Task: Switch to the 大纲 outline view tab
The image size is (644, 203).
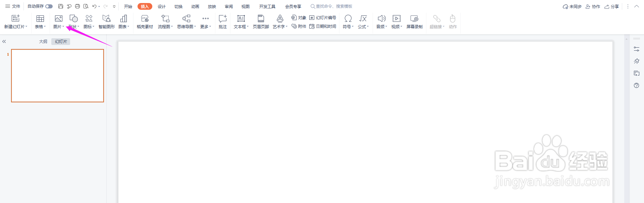Action: [43, 42]
